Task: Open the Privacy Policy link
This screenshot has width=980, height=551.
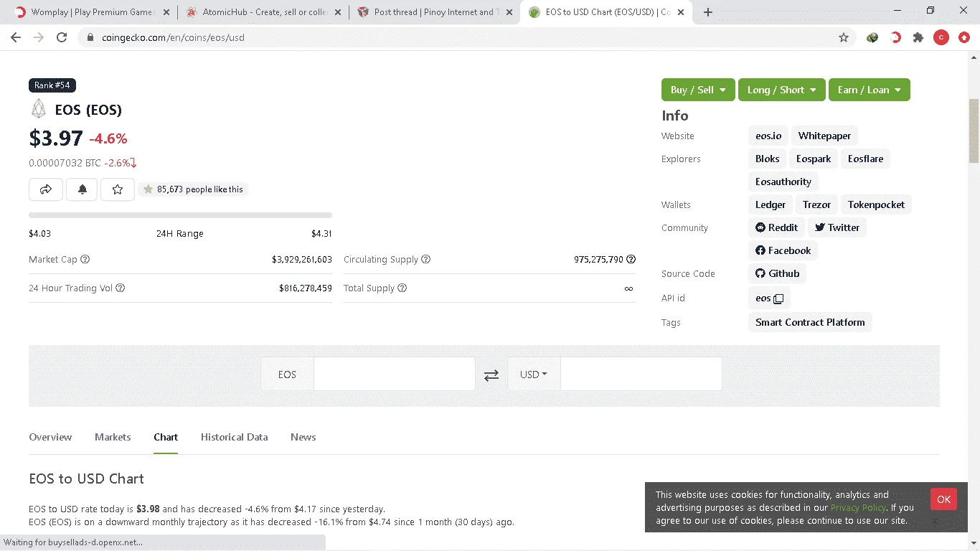Action: click(x=858, y=508)
